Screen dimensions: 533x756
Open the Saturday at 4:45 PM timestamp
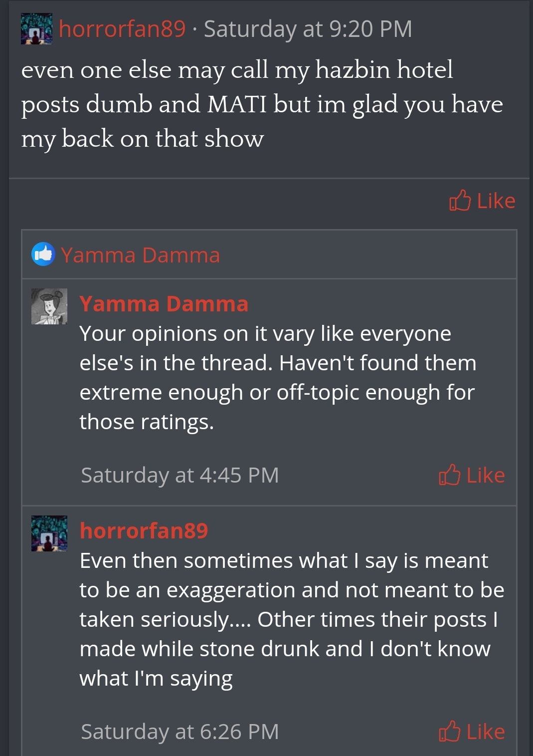tap(179, 475)
